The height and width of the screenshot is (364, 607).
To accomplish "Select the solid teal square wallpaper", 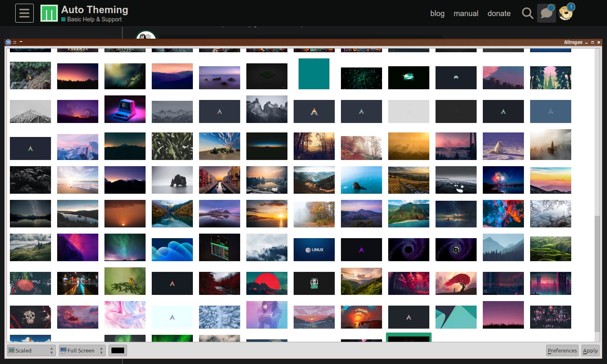I will 314,74.
